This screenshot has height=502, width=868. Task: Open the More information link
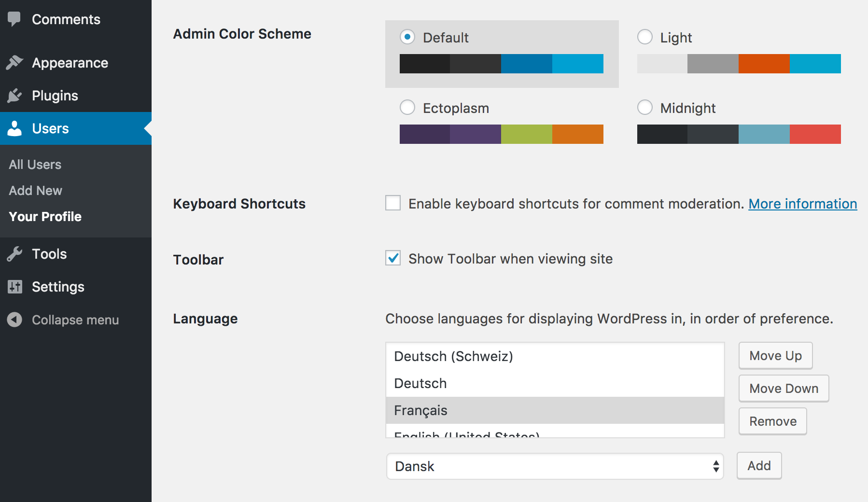point(802,204)
